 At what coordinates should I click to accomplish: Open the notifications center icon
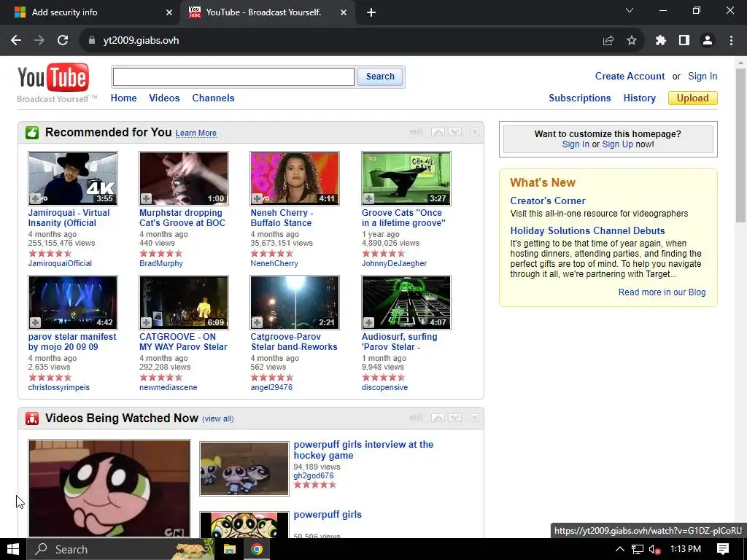[x=723, y=549]
